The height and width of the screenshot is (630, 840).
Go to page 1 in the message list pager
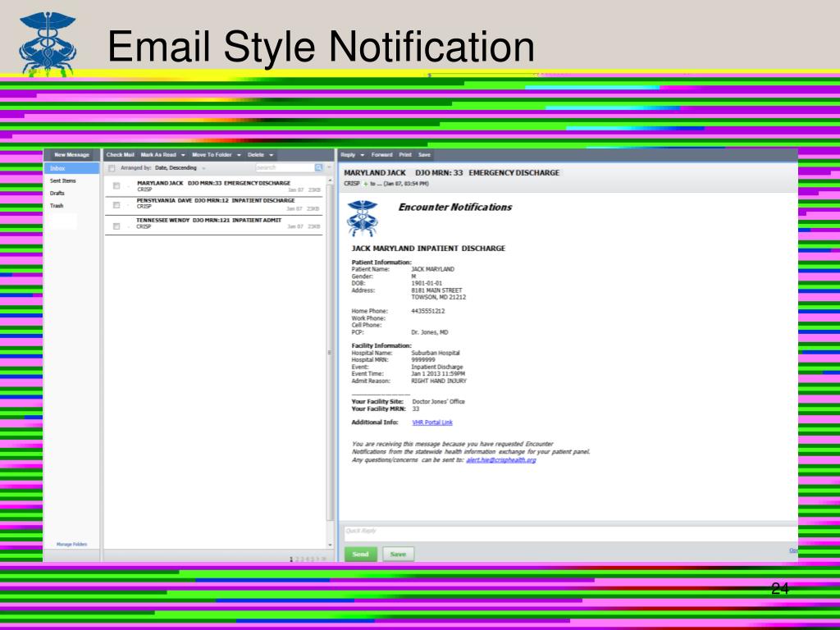coord(291,559)
